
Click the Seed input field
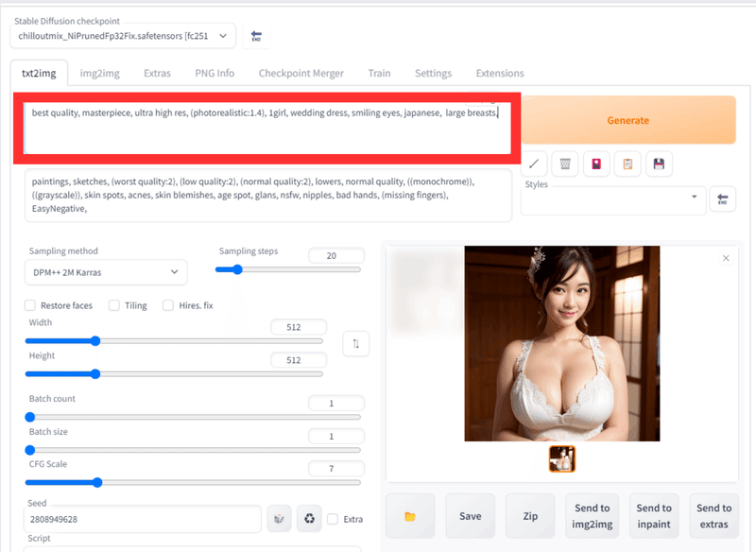point(143,519)
